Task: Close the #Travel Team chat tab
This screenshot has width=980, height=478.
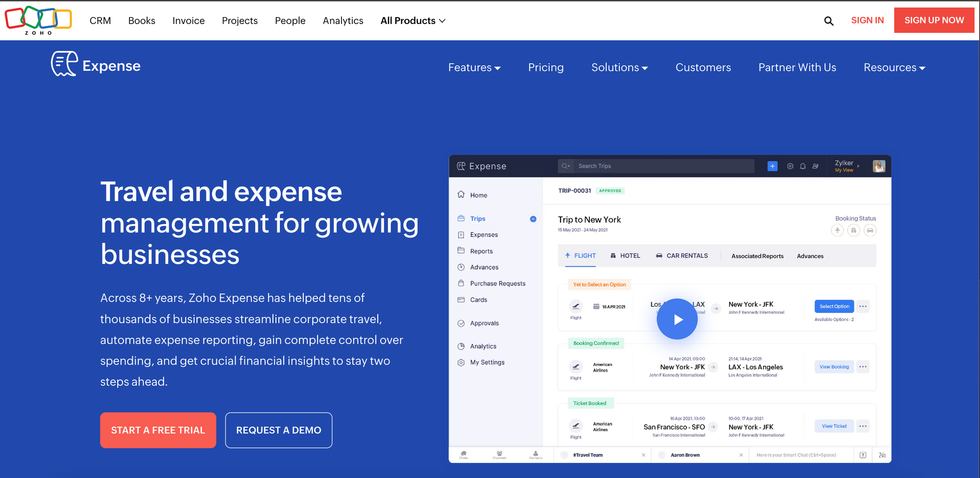Action: click(x=643, y=455)
